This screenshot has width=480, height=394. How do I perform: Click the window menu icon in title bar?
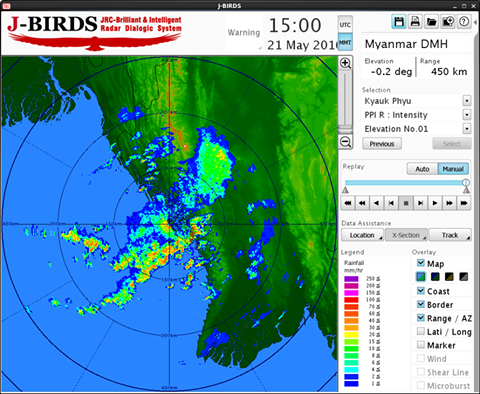point(6,6)
